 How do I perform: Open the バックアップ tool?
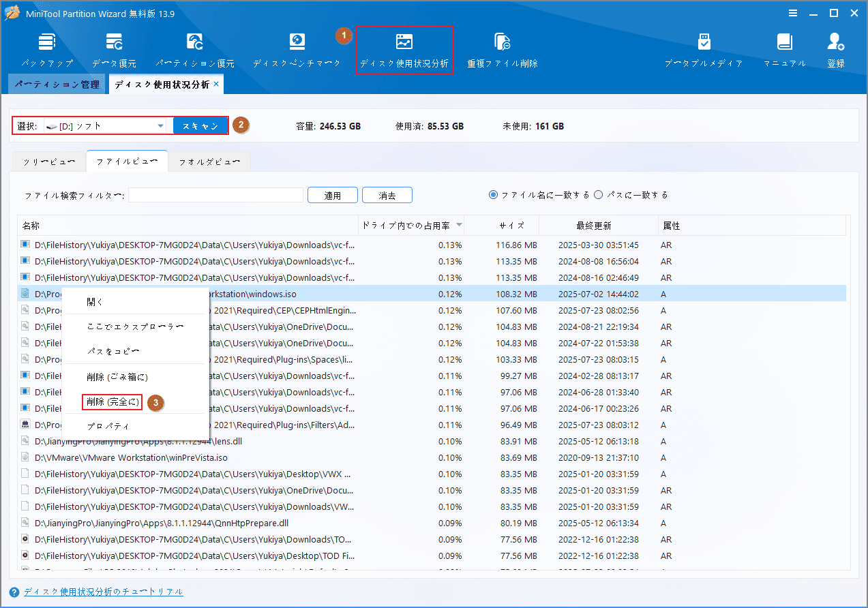point(47,50)
